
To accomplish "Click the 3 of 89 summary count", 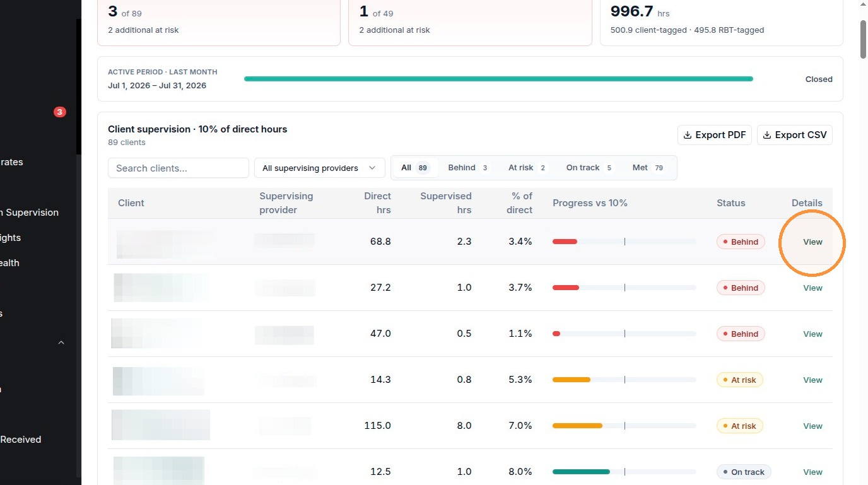I will [125, 11].
